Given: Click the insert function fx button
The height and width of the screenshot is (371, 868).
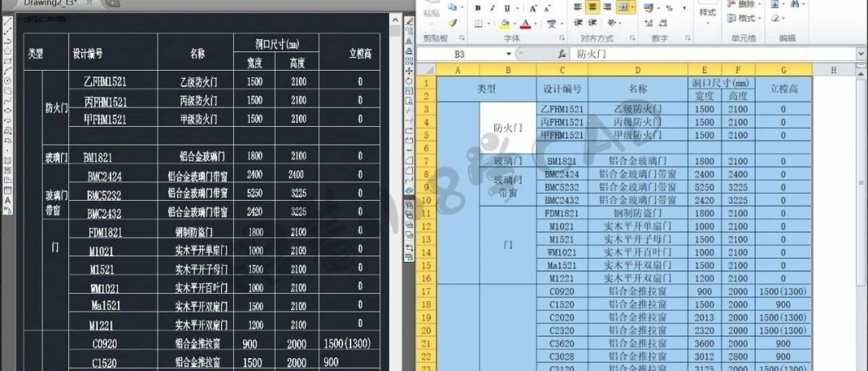Looking at the screenshot, I should pos(562,54).
